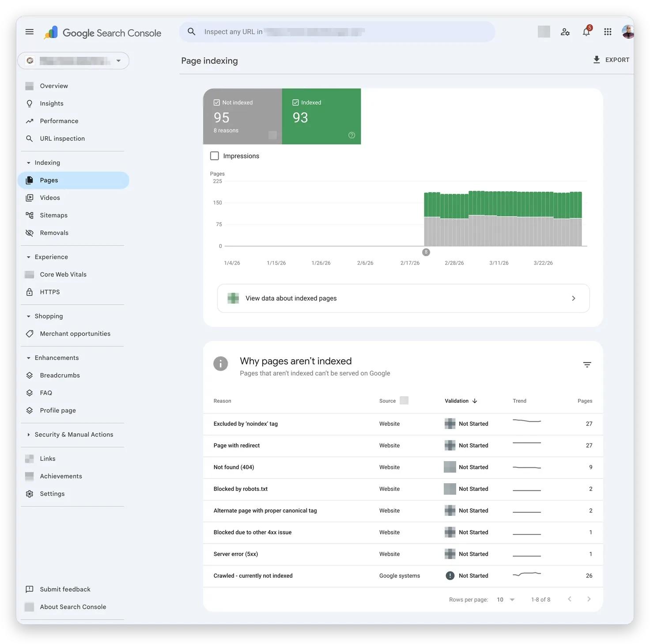Click the account profile avatar
Viewport: 650px width, 644px height.
(627, 32)
